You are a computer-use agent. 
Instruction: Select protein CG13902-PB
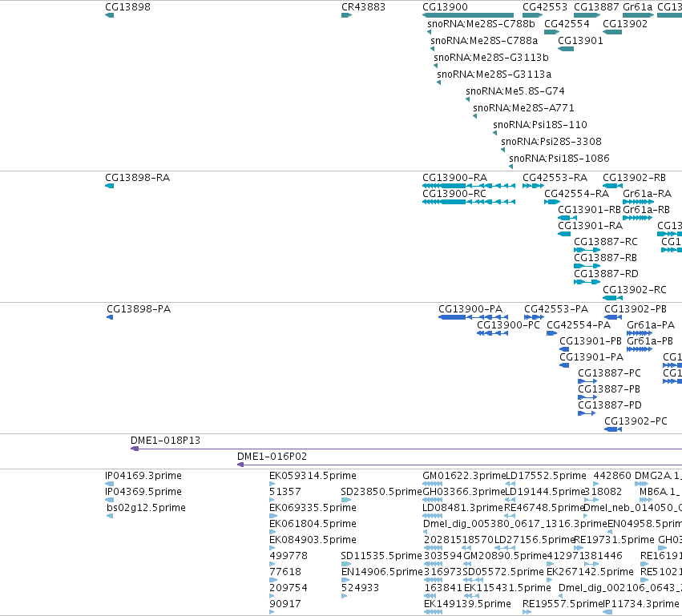coord(636,309)
